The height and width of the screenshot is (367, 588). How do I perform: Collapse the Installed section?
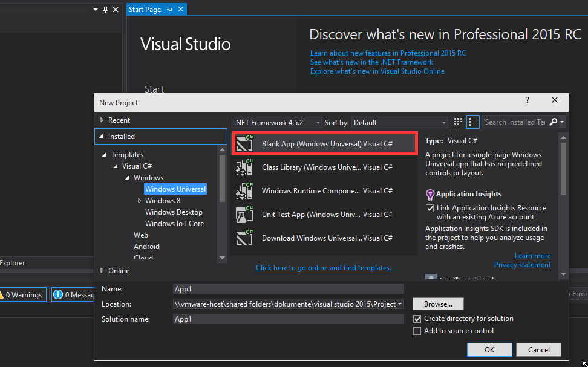coord(101,137)
